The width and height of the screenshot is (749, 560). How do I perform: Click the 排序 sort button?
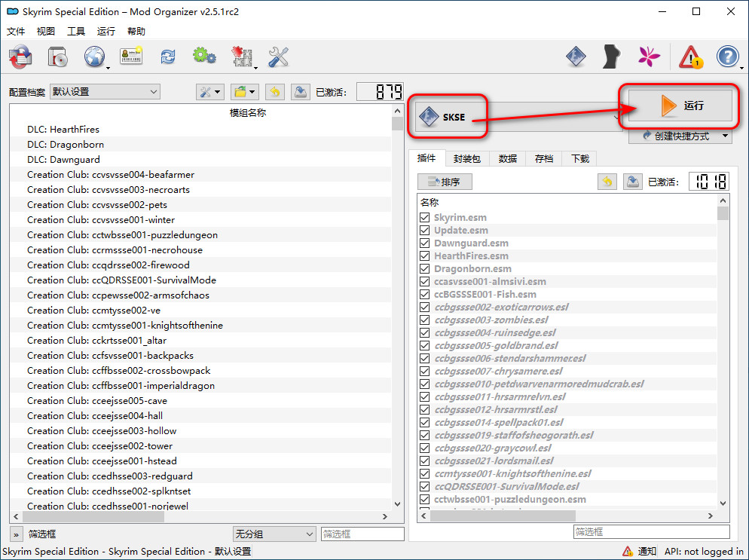click(x=445, y=182)
